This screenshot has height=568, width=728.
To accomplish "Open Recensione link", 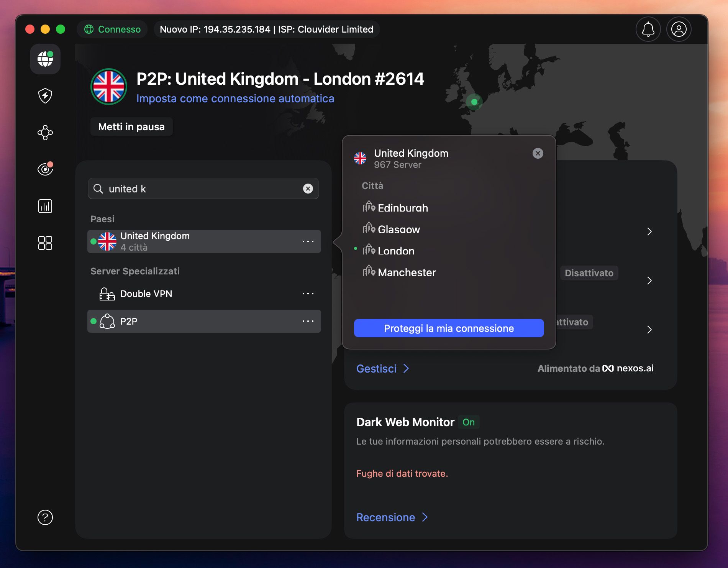I will pyautogui.click(x=392, y=517).
